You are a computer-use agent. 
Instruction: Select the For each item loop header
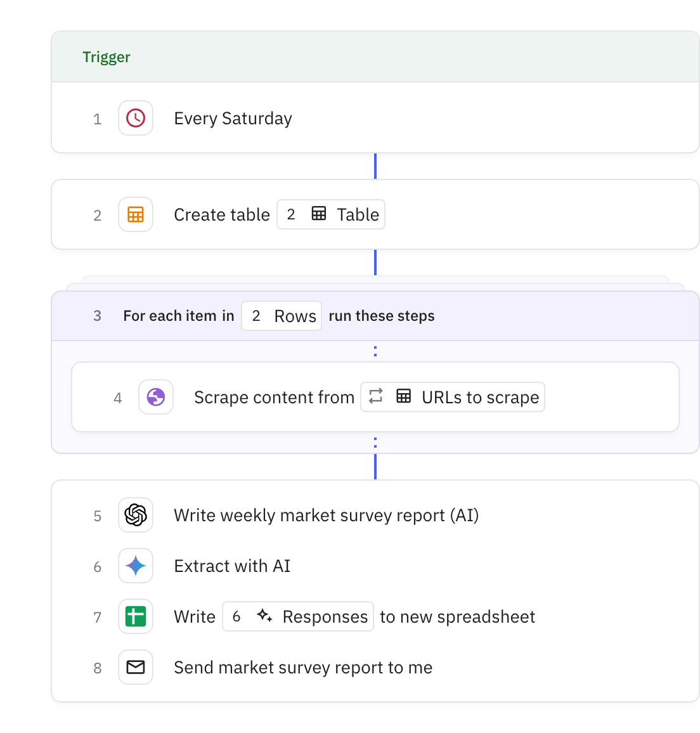(x=278, y=315)
